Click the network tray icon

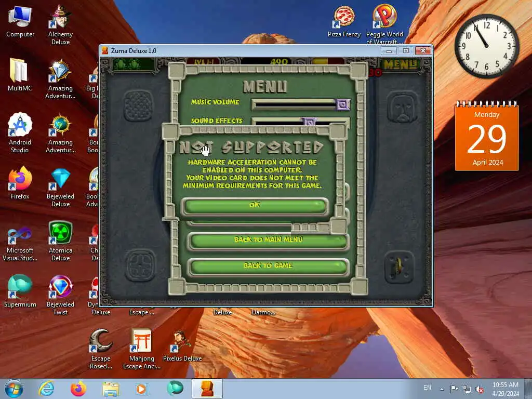coord(467,389)
